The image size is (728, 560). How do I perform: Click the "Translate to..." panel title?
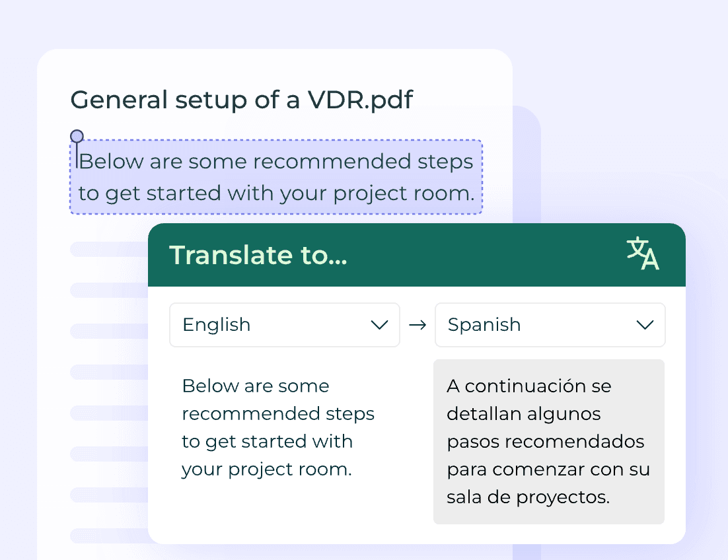pyautogui.click(x=258, y=255)
